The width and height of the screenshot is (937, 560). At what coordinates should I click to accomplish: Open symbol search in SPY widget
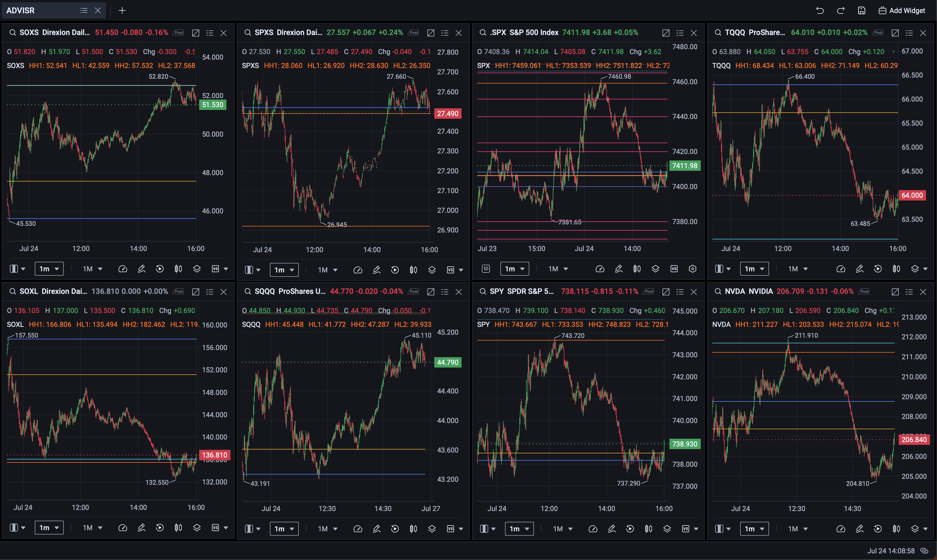pyautogui.click(x=483, y=291)
